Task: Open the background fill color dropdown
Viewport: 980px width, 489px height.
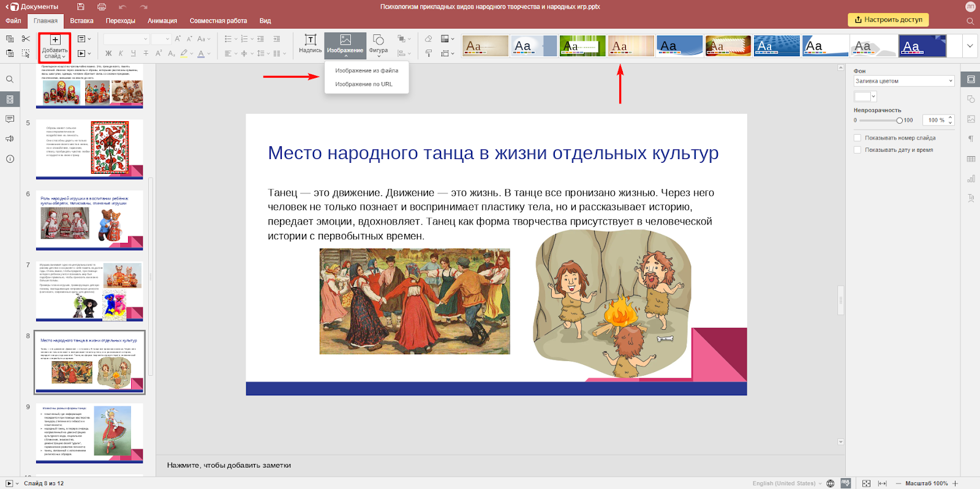Action: (x=865, y=97)
